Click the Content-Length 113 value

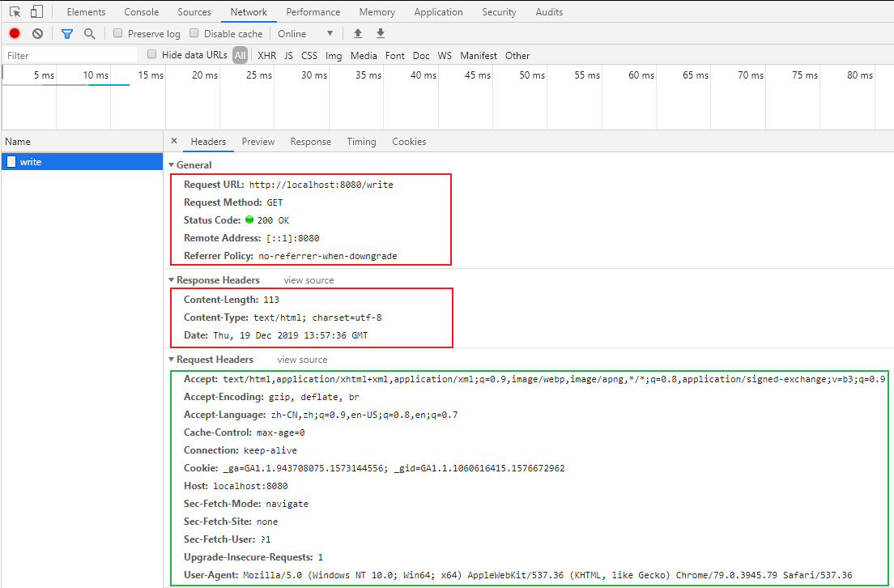(271, 300)
